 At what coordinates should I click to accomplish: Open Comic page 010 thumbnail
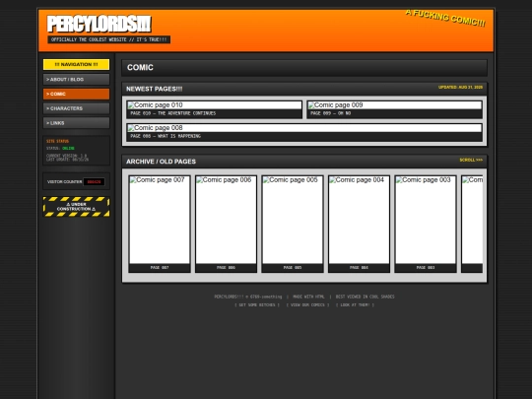[215, 105]
